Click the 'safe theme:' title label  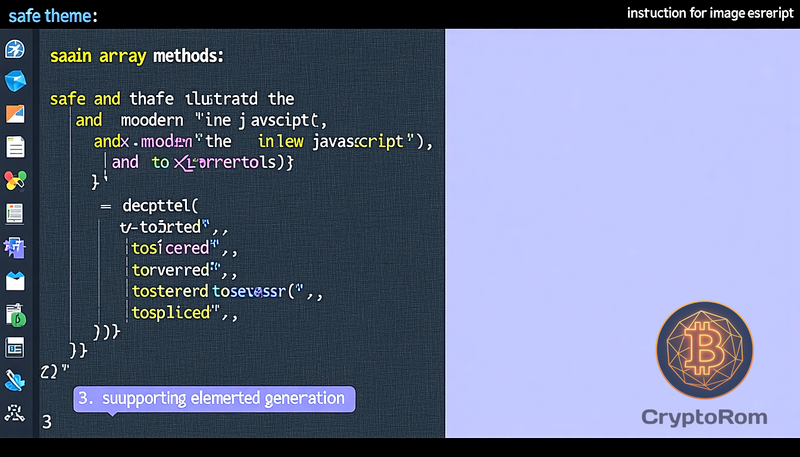point(53,16)
